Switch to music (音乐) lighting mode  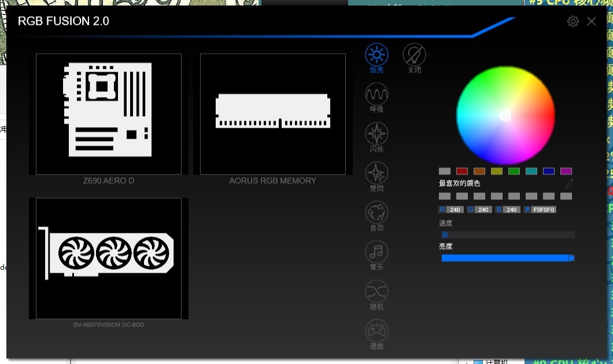coord(376,251)
